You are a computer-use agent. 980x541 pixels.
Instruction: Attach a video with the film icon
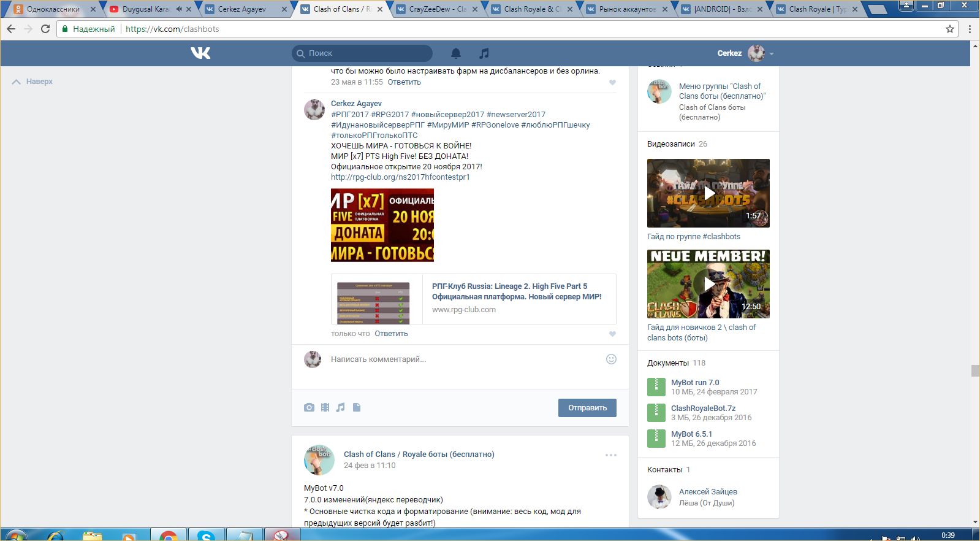[x=325, y=407]
